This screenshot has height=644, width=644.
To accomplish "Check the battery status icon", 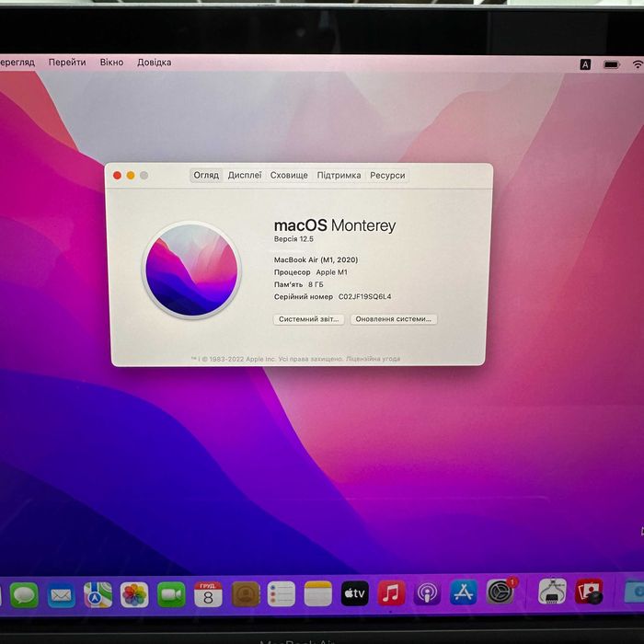I will click(x=612, y=64).
